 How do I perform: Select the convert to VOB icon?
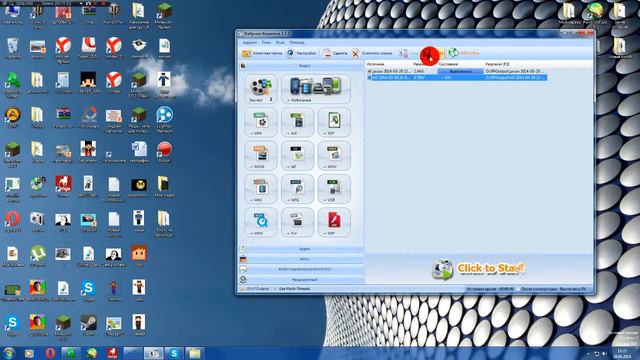pos(334,189)
